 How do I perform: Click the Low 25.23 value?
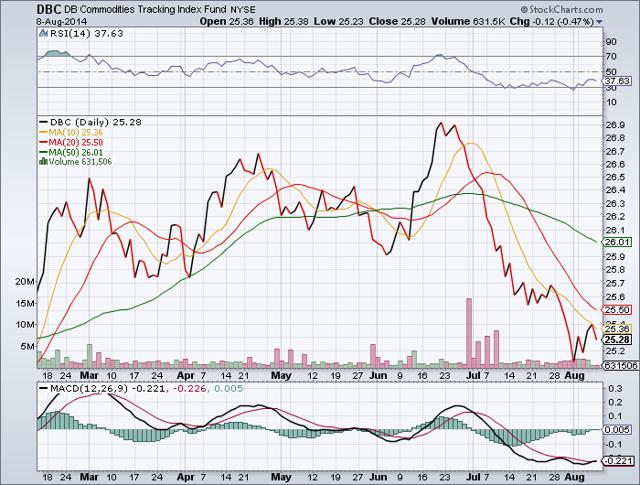(x=339, y=22)
